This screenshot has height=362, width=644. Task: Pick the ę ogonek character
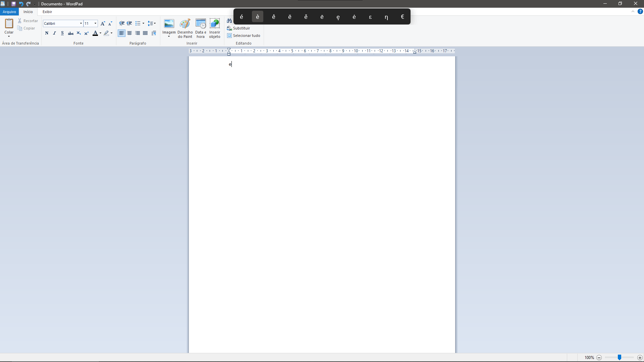[338, 17]
